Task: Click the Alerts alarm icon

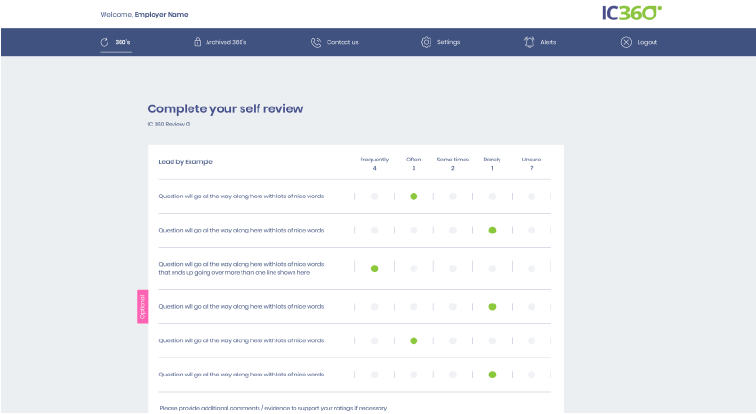Action: click(x=529, y=42)
